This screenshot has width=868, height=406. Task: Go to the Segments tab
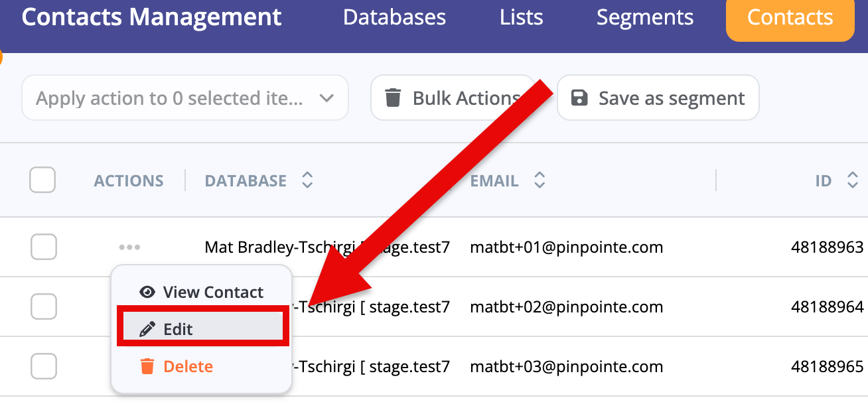click(x=645, y=17)
